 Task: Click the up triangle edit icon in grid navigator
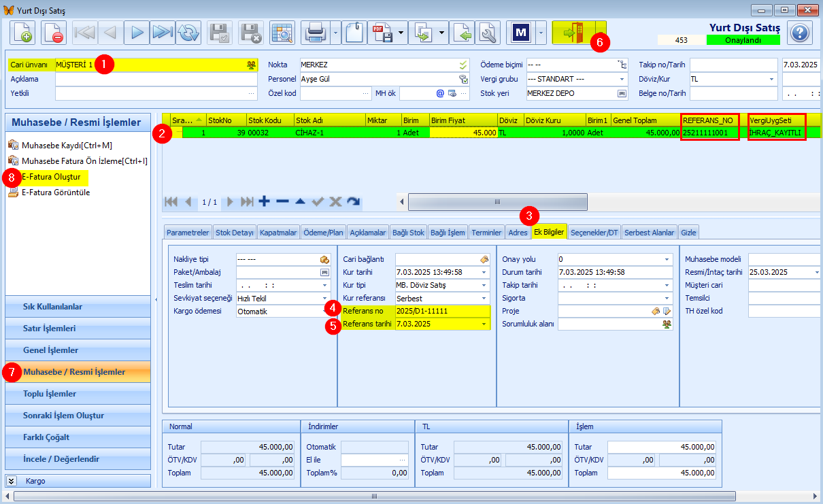[300, 201]
